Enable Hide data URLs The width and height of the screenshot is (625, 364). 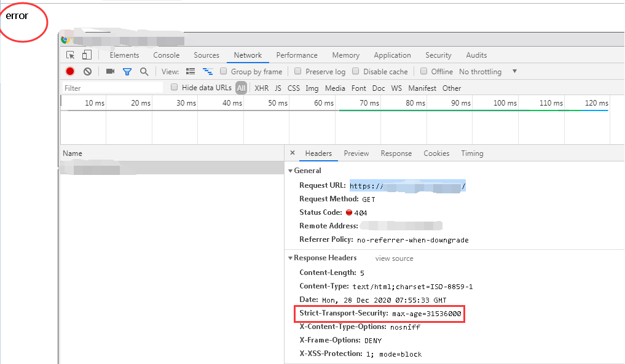175,87
